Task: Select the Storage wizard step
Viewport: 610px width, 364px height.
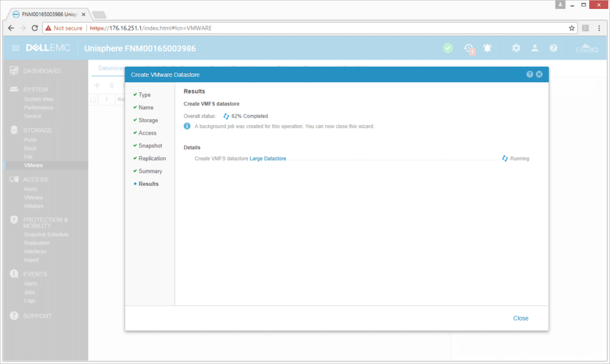Action: coord(148,120)
